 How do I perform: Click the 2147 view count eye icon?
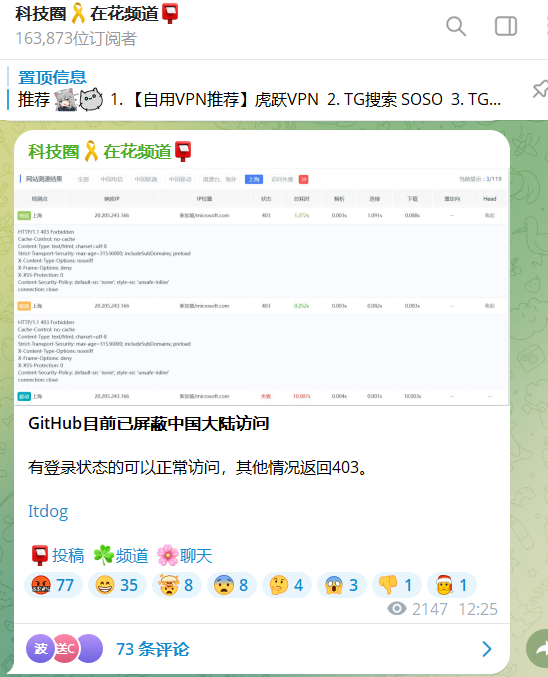tap(396, 609)
